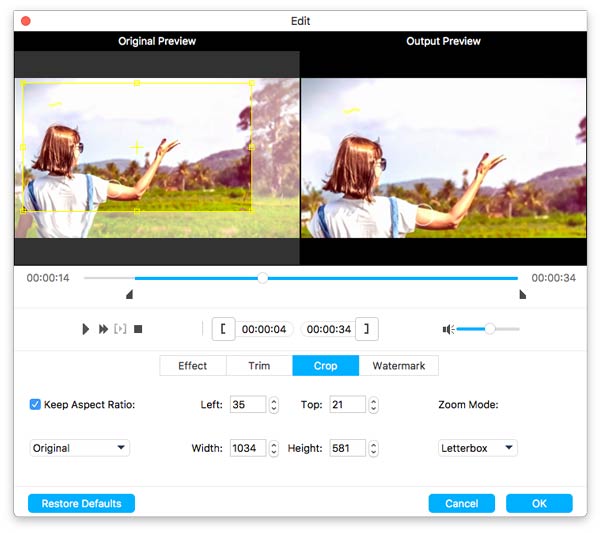The height and width of the screenshot is (533, 600).
Task: Click the right trim marker triangle
Action: (522, 295)
